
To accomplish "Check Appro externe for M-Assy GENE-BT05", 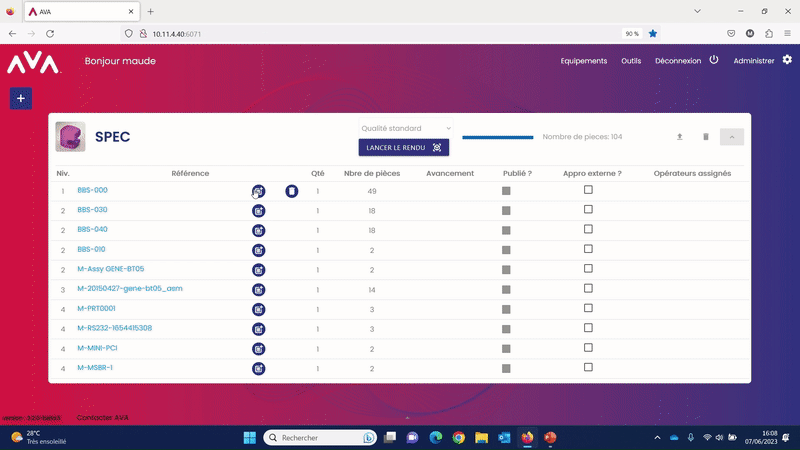I will click(x=588, y=269).
